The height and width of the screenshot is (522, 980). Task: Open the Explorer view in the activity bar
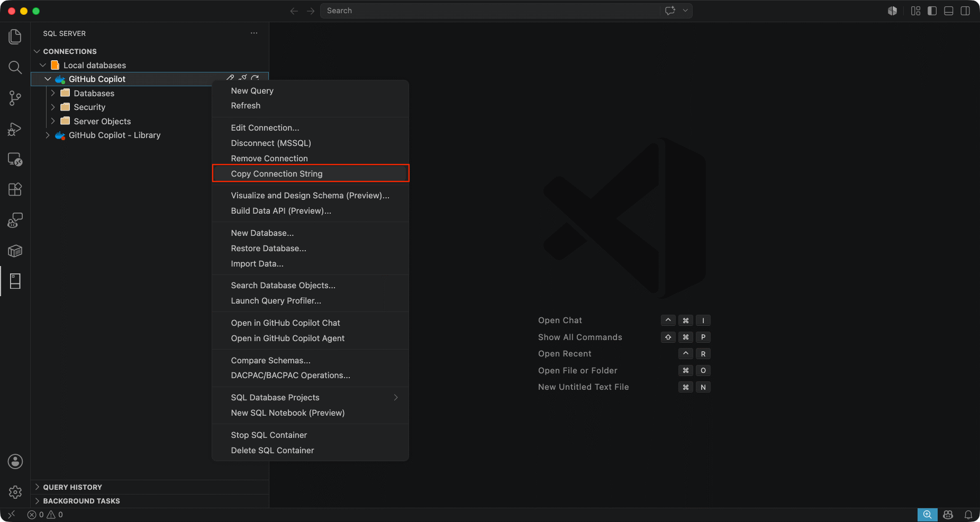[x=15, y=36]
